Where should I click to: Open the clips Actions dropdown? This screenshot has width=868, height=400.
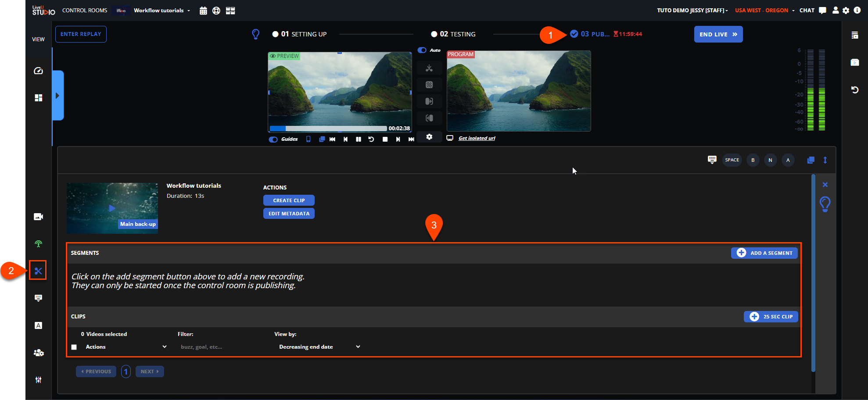point(126,347)
